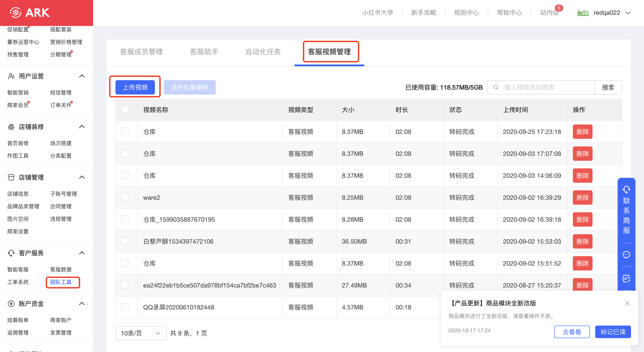Open 工单系统 in the sidebar
The image size is (644, 352).
[18, 282]
